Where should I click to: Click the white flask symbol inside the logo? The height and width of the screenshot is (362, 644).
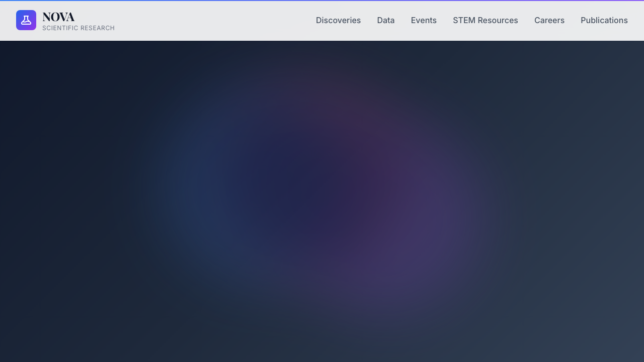coord(26,20)
